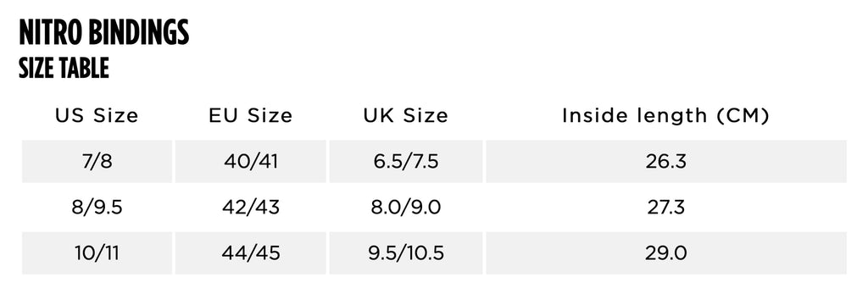
Task: Select the UK Size column header
Action: point(406,116)
